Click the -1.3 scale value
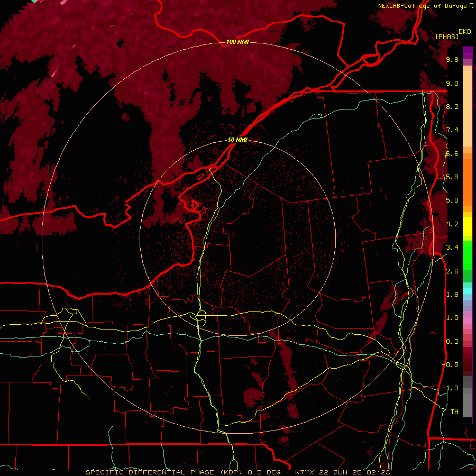This screenshot has height=476, width=476. click(x=451, y=388)
